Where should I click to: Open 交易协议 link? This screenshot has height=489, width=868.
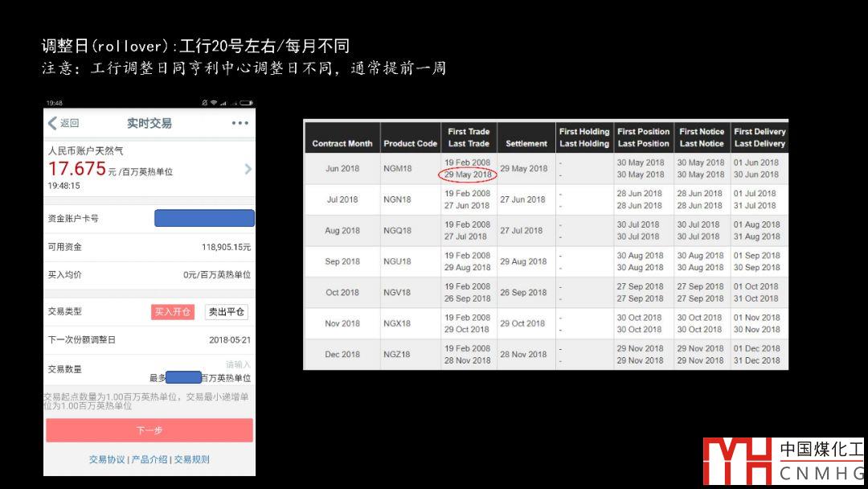[x=107, y=459]
